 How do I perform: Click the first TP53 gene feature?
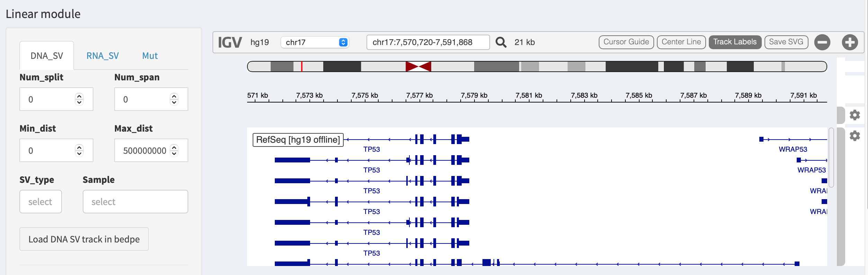click(408, 140)
